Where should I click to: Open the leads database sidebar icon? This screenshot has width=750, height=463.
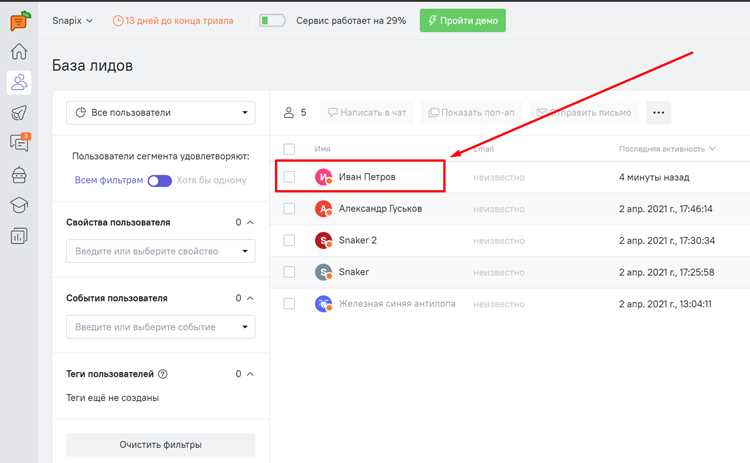click(x=19, y=82)
